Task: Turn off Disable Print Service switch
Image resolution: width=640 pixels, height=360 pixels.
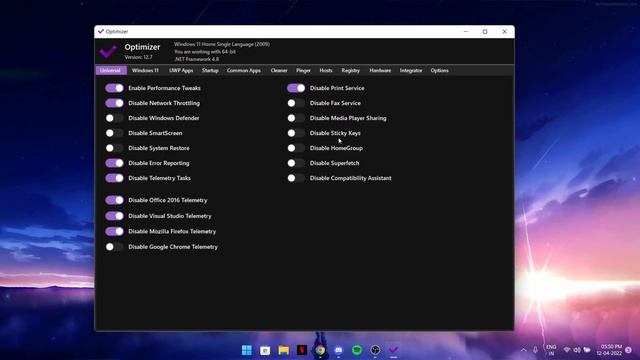Action: [296, 88]
